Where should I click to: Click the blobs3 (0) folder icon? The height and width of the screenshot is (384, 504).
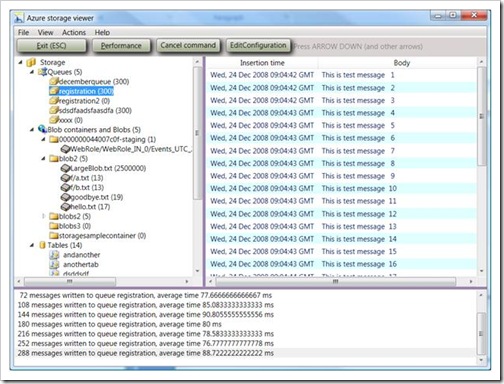pos(54,226)
